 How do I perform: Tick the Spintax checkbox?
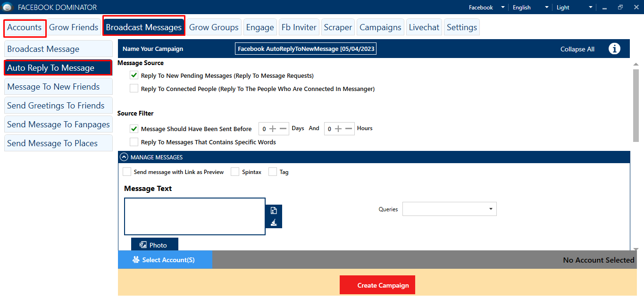click(235, 172)
